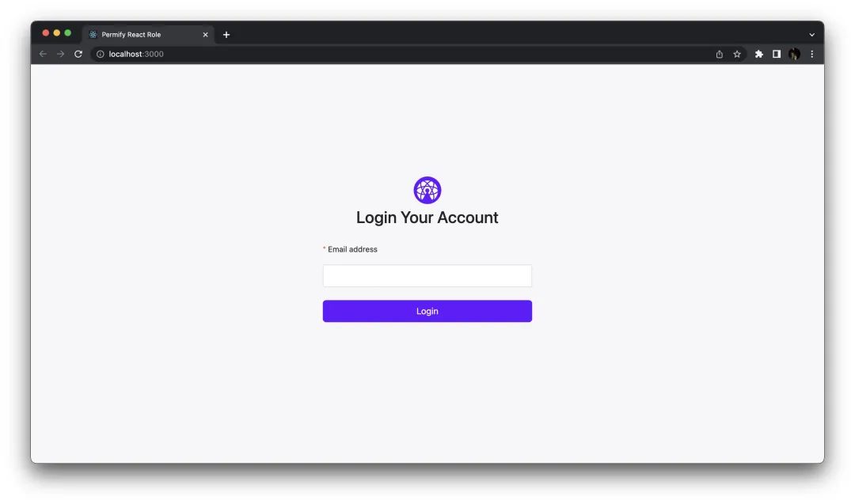Focus the Email address input field
The height and width of the screenshot is (504, 855).
[x=427, y=275]
